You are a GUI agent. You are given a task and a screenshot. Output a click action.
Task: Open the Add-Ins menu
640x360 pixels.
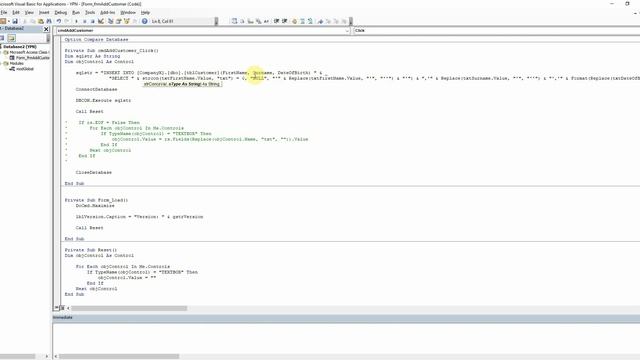107,13
